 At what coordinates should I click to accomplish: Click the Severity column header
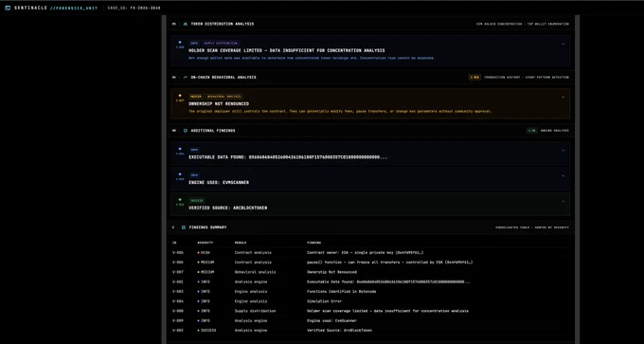[x=205, y=243]
